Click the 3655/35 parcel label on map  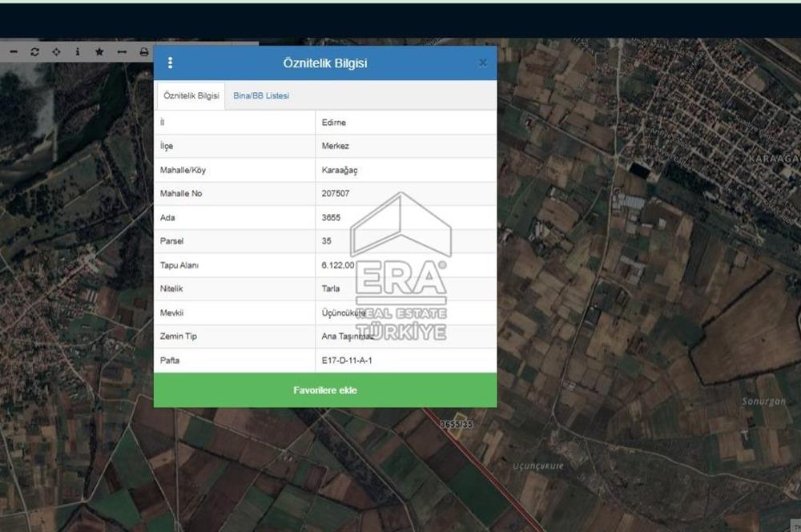pyautogui.click(x=457, y=425)
